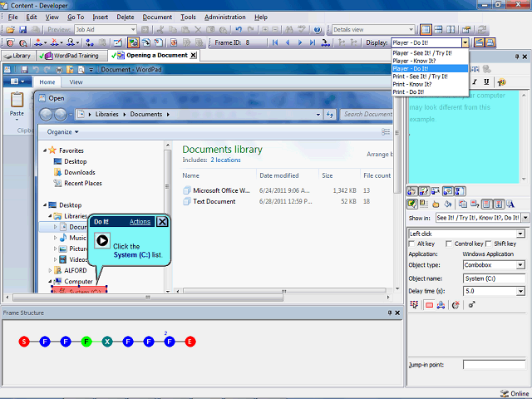Advance to the next frame
The height and width of the screenshot is (399, 532).
click(x=300, y=42)
